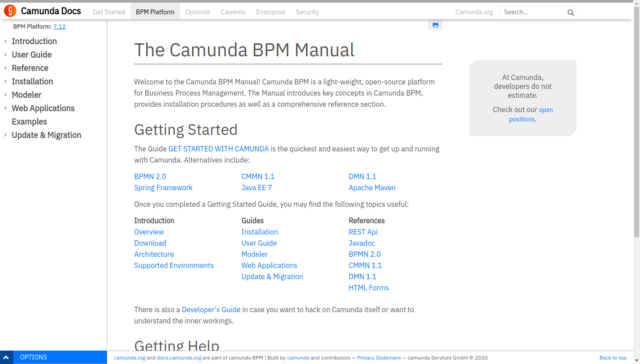The height and width of the screenshot is (364, 640).
Task: Open the Apache Maven link
Action: click(372, 188)
